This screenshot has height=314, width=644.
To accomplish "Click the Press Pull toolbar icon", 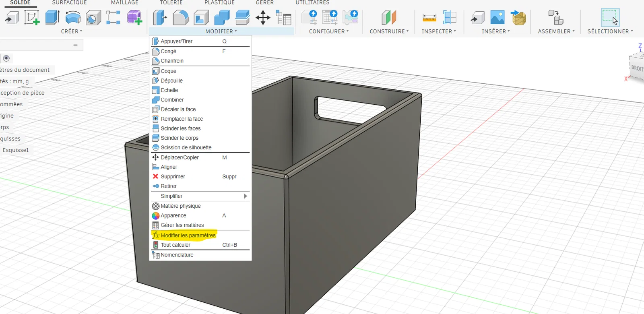I will pos(160,18).
